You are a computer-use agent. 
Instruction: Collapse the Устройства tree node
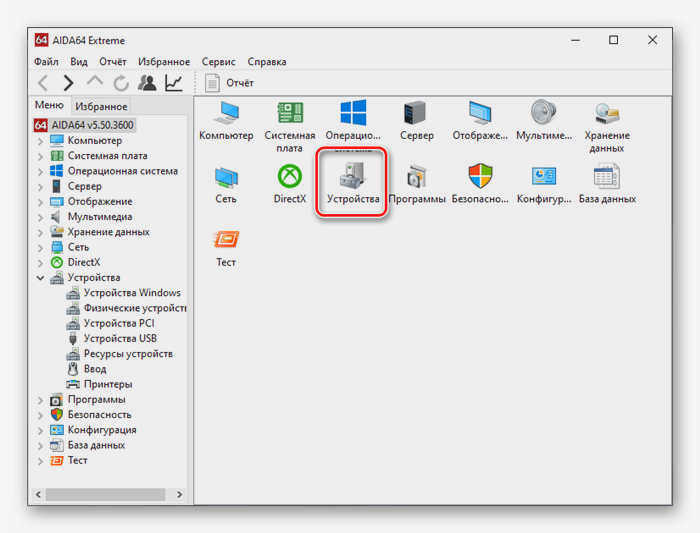(x=41, y=278)
